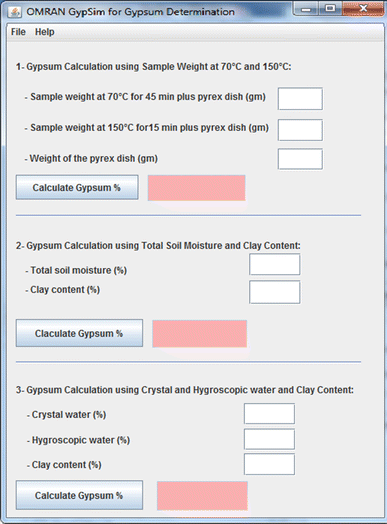Minimize the GypSim window
Image resolution: width=387 pixels, height=524 pixels.
point(306,9)
